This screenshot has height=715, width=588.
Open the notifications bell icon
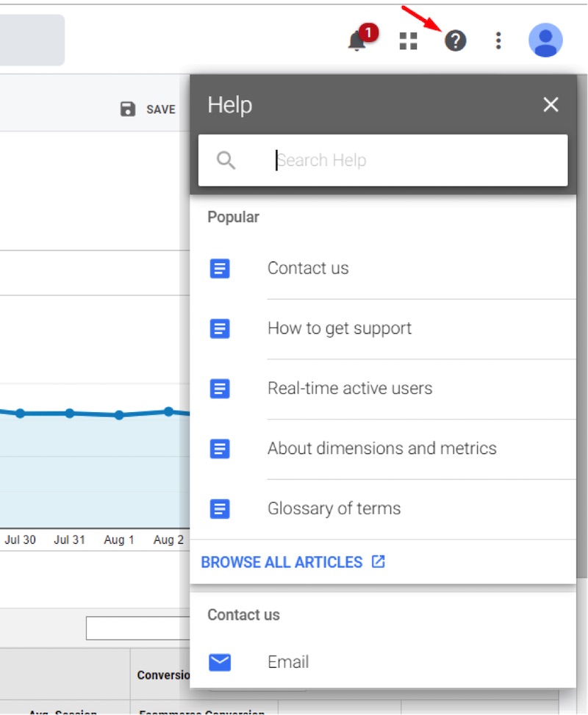click(356, 41)
